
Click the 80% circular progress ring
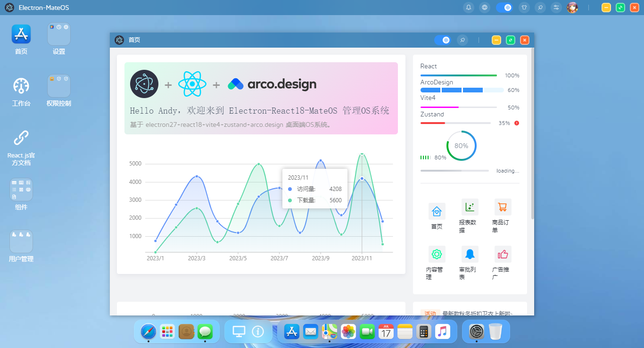[461, 146]
